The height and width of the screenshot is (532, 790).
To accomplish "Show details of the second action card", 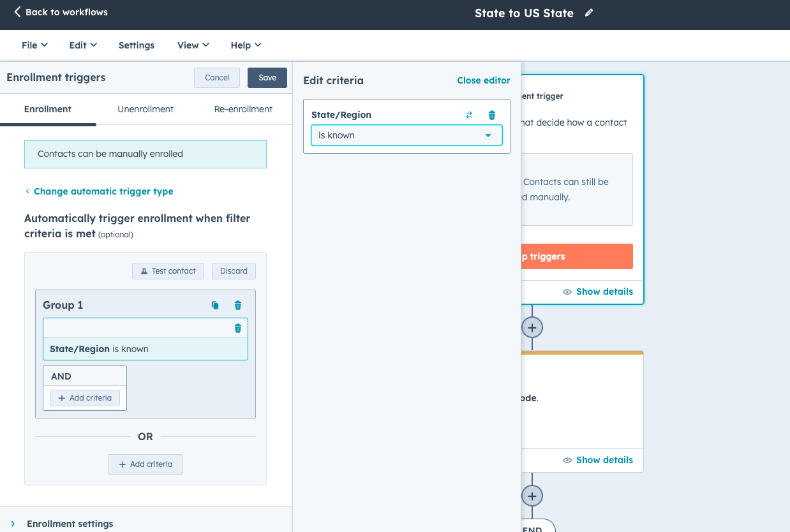I will coord(598,460).
